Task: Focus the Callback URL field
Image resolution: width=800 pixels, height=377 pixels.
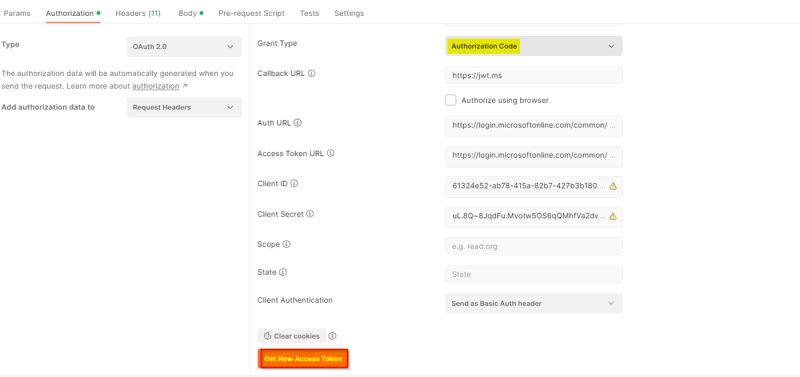Action: click(x=534, y=75)
